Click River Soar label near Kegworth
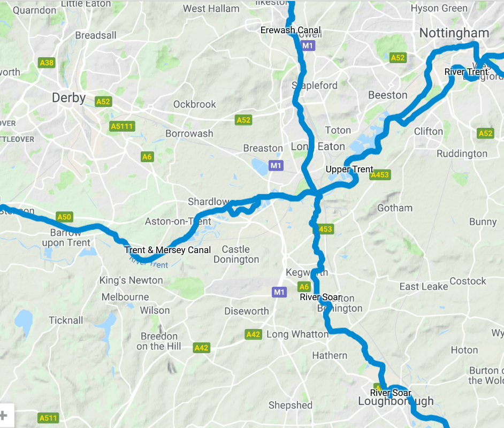The image size is (504, 428). tap(320, 297)
